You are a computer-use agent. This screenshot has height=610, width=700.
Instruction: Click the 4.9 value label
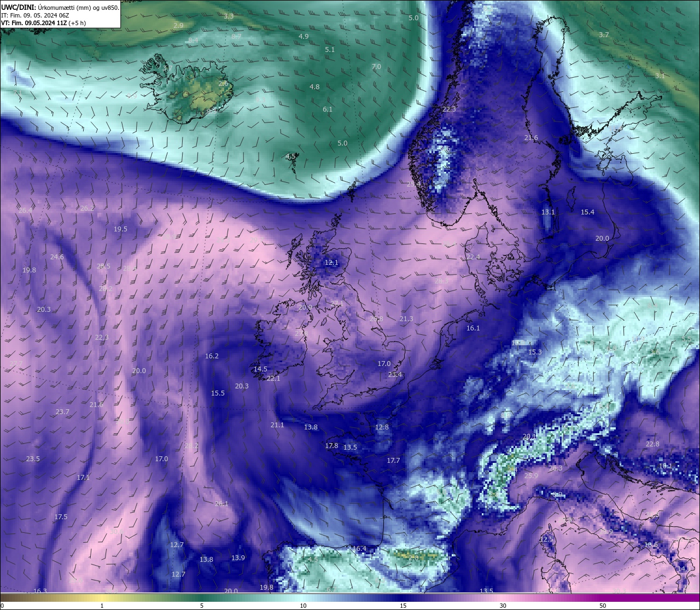click(x=304, y=36)
